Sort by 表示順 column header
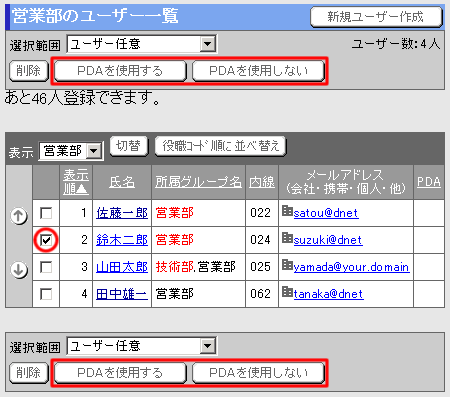This screenshot has height=397, width=450. pos(76,182)
